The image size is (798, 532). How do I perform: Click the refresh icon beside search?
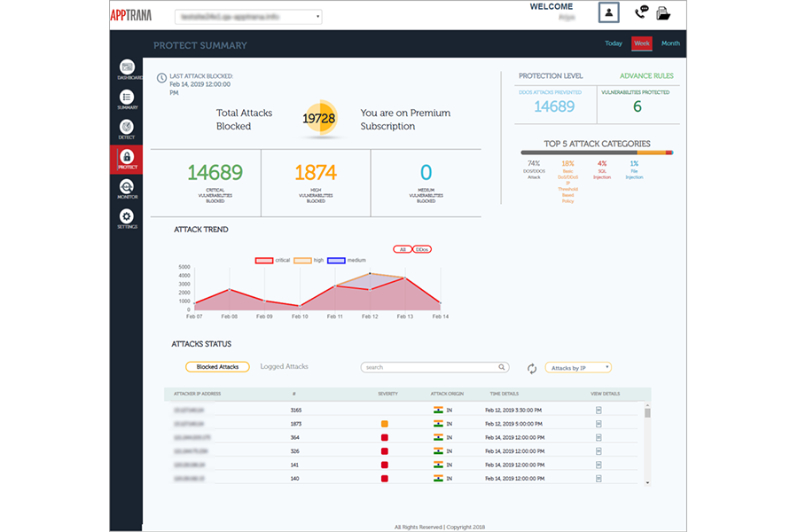click(x=532, y=368)
